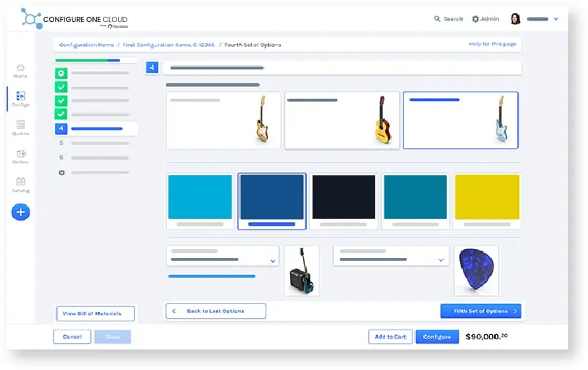Open Admin gear settings
588x370 pixels.
click(485, 19)
